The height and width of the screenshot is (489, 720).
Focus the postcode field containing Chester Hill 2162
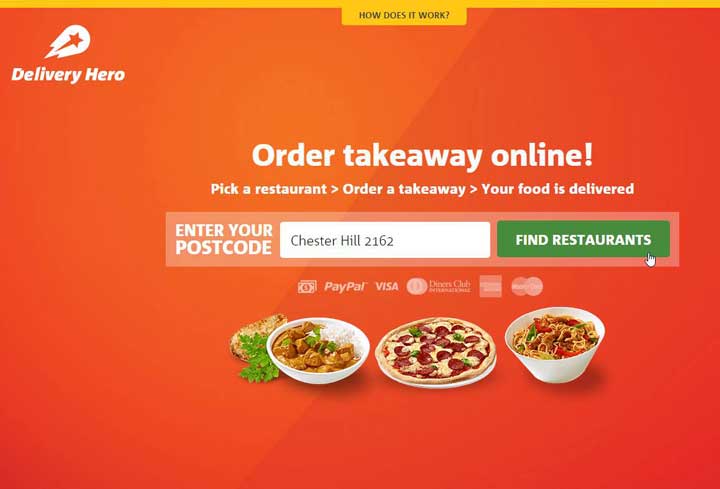(x=385, y=240)
